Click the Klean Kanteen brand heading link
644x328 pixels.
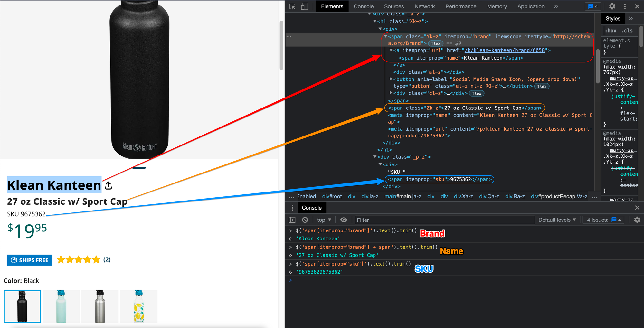pyautogui.click(x=54, y=185)
